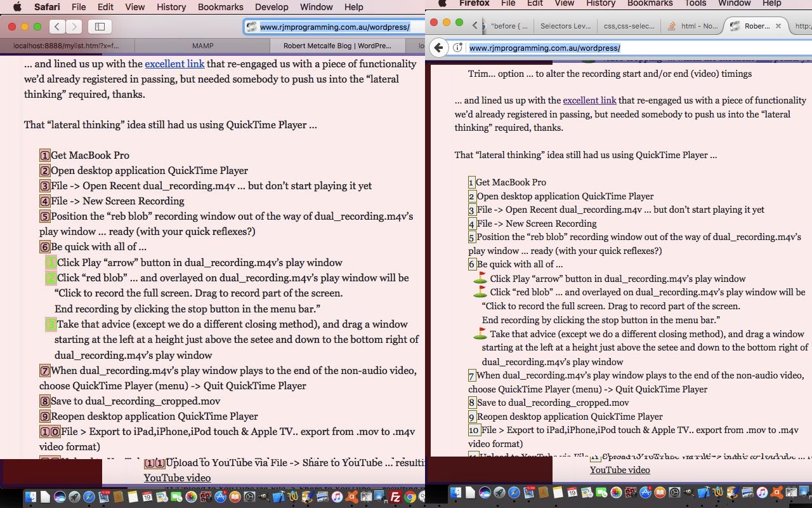Open App Store in the dock below Safari

[x=220, y=497]
